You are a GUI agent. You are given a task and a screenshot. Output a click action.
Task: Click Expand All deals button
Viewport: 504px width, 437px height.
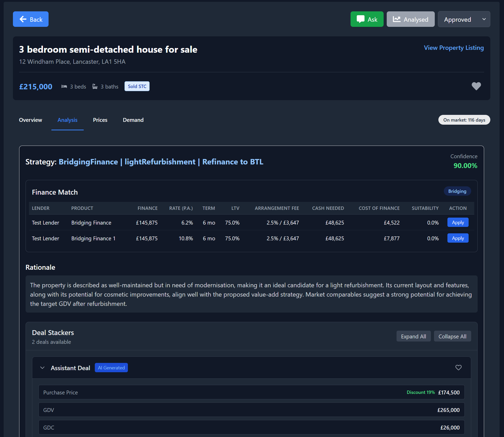(413, 336)
